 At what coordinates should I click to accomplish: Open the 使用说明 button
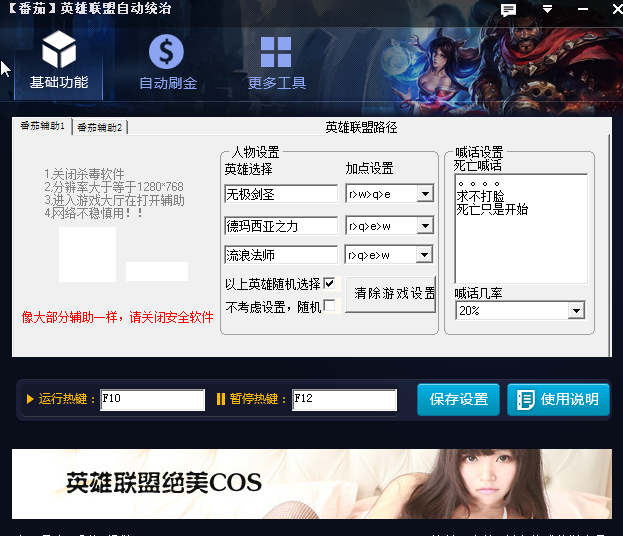[x=558, y=399]
